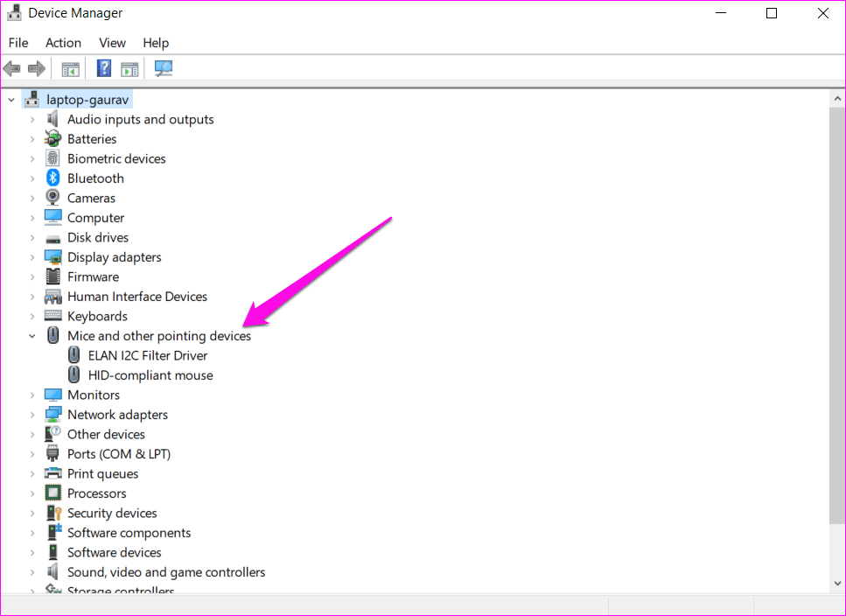Expand the Bluetooth category chevron
This screenshot has height=616, width=846.
point(32,178)
